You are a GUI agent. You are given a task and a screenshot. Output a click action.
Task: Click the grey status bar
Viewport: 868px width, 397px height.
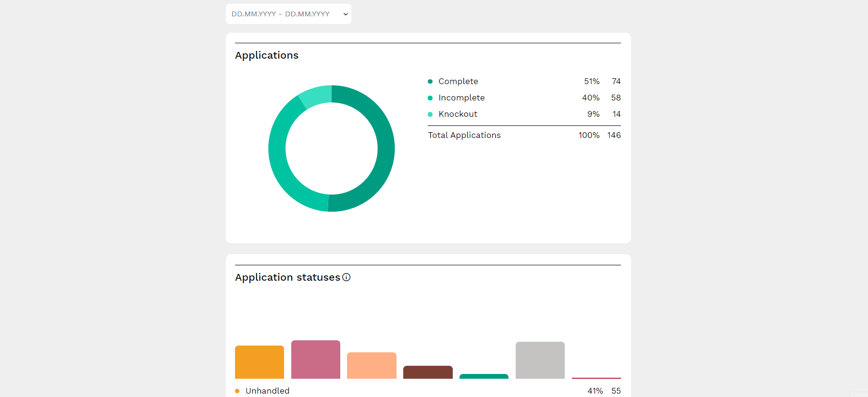(x=540, y=360)
